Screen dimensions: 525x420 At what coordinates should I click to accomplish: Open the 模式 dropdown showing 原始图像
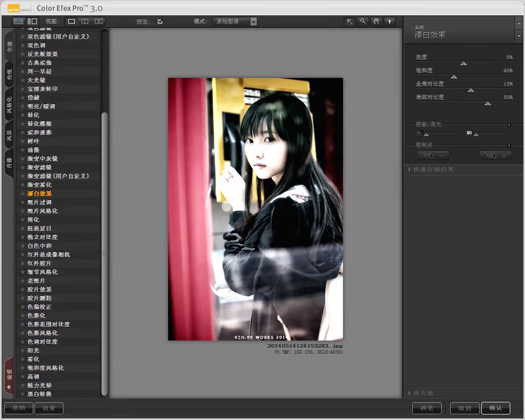click(x=235, y=22)
